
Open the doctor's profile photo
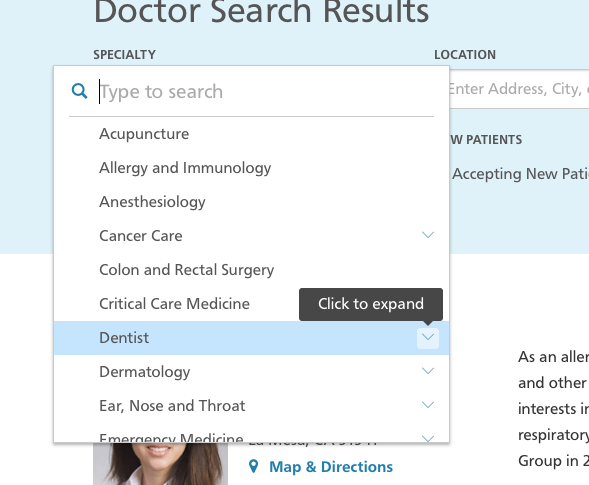tap(160, 464)
